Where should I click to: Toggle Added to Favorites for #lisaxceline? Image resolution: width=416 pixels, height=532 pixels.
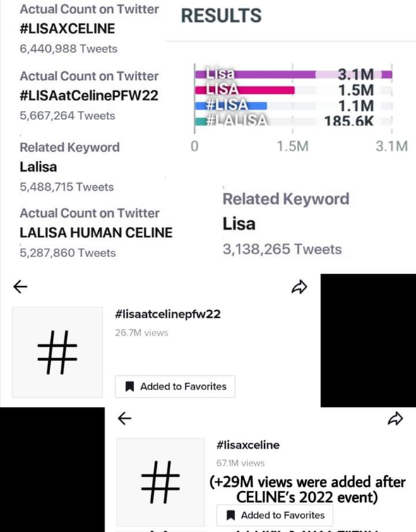pyautogui.click(x=275, y=515)
